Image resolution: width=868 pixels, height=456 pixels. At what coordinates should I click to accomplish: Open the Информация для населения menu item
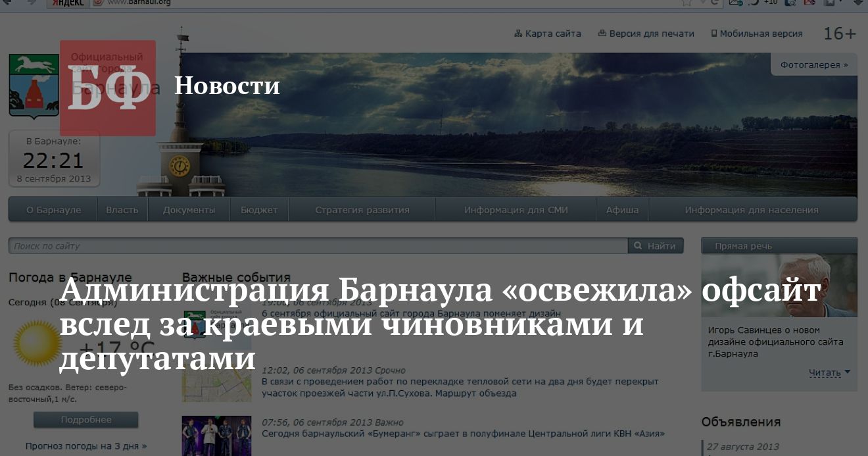pyautogui.click(x=752, y=210)
